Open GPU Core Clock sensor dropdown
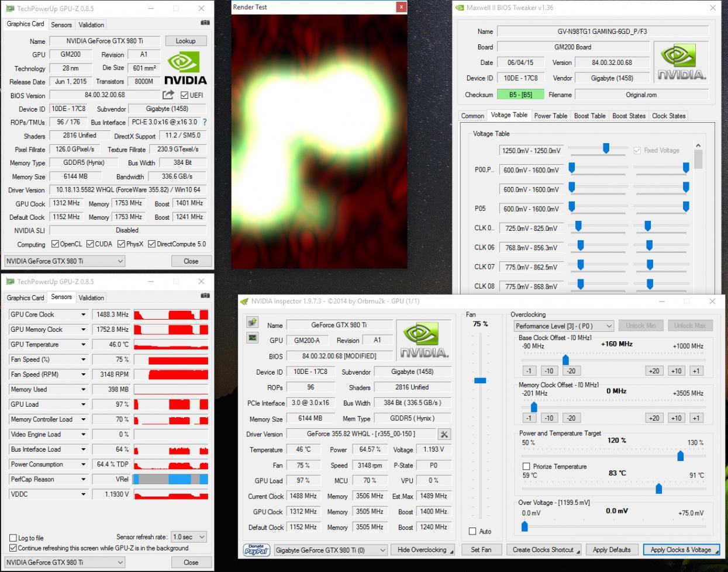728x572 pixels. point(84,314)
